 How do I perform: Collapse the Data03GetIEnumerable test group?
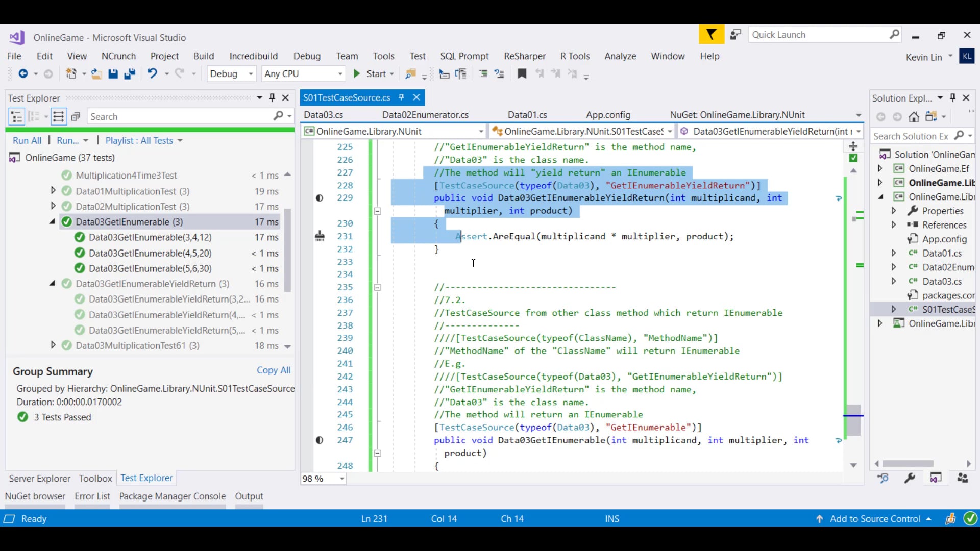(x=52, y=222)
